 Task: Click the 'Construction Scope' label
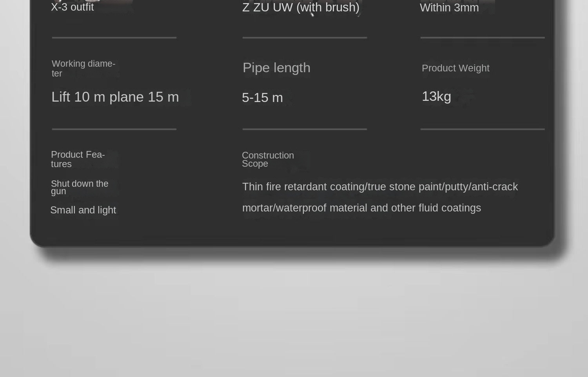coord(268,159)
